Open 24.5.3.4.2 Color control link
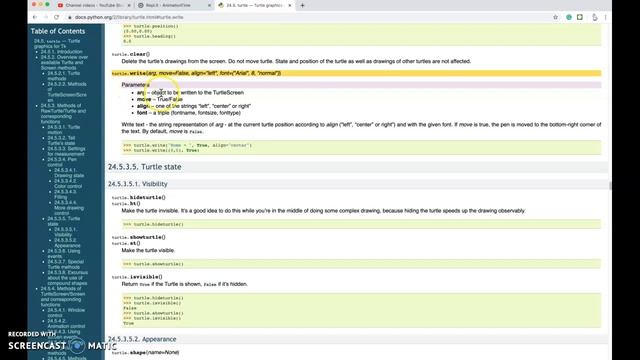The height and width of the screenshot is (360, 640). click(x=68, y=183)
